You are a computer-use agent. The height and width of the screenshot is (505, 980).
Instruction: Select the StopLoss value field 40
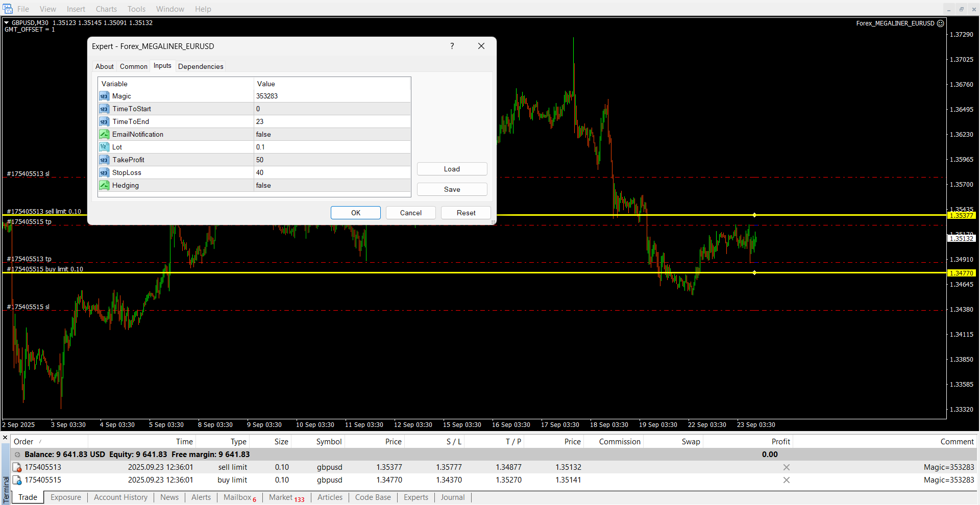pyautogui.click(x=332, y=172)
